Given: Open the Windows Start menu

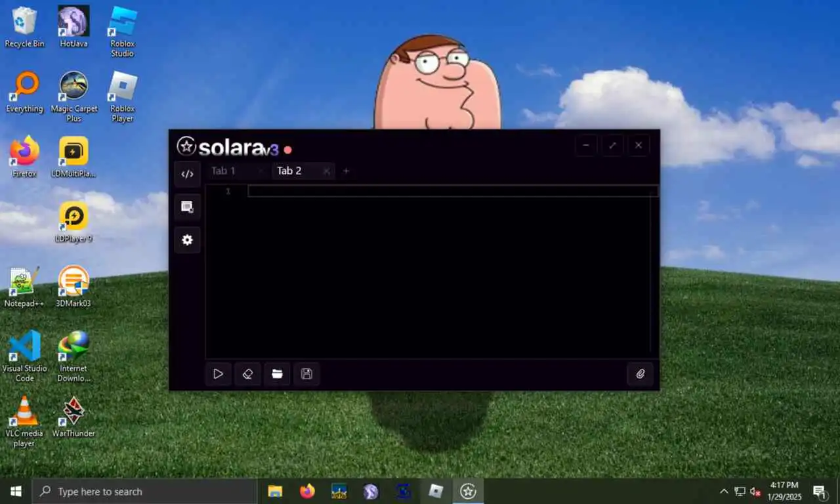Looking at the screenshot, I should coord(16,491).
